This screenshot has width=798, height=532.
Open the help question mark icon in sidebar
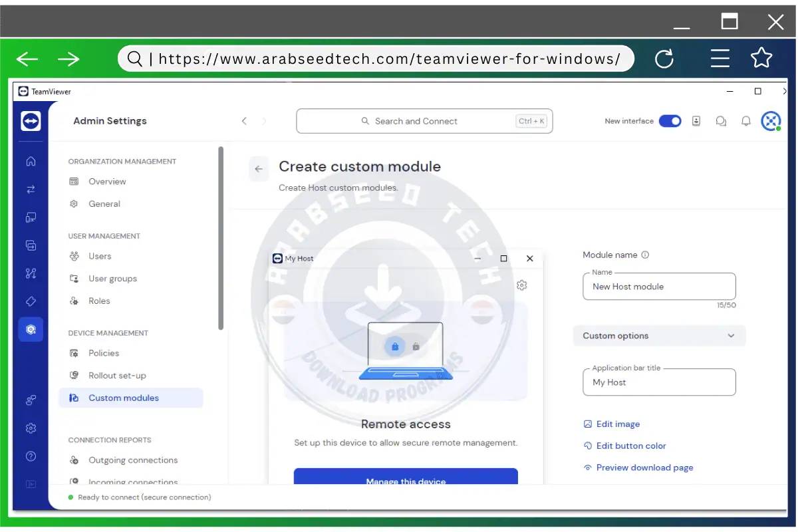(x=31, y=456)
